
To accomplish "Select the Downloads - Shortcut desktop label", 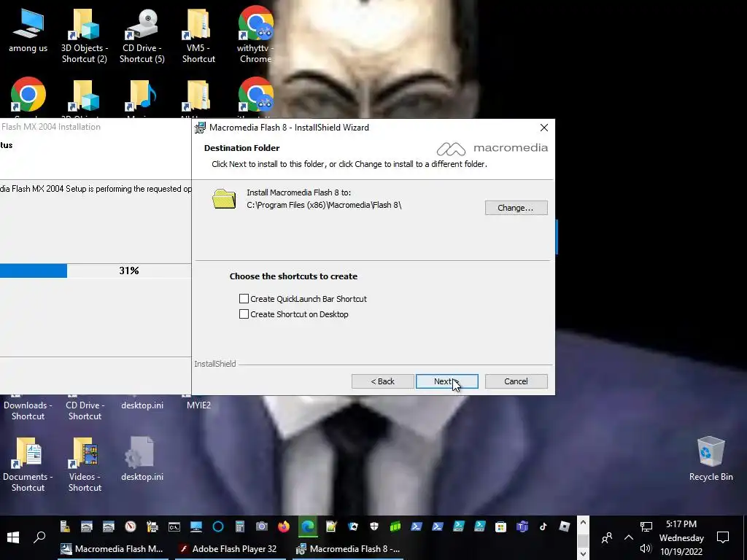I will (x=28, y=411).
